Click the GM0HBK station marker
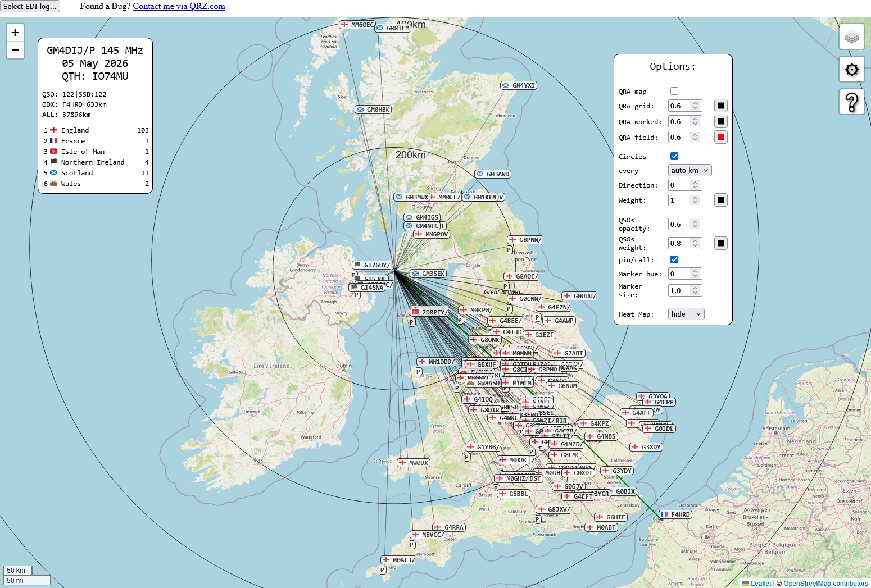Image resolution: width=871 pixels, height=588 pixels. [373, 110]
